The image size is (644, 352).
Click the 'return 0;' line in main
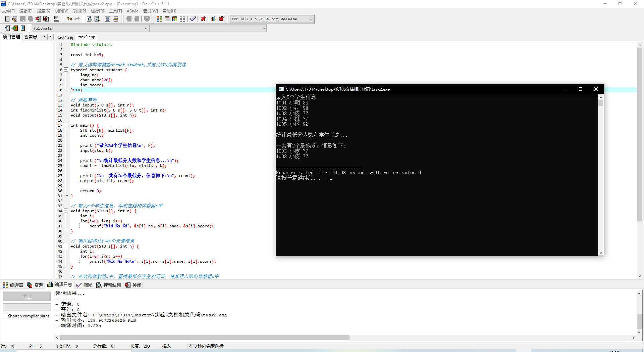click(90, 191)
